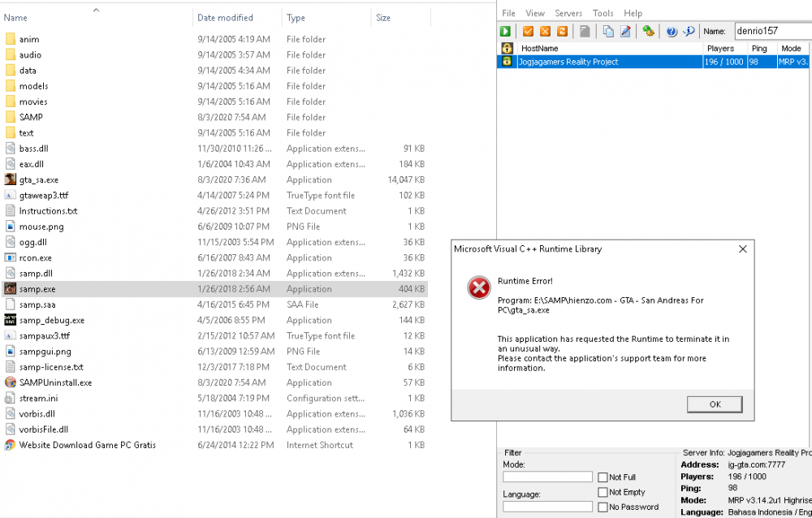Select the samp-license.txt file

(x=214, y=367)
